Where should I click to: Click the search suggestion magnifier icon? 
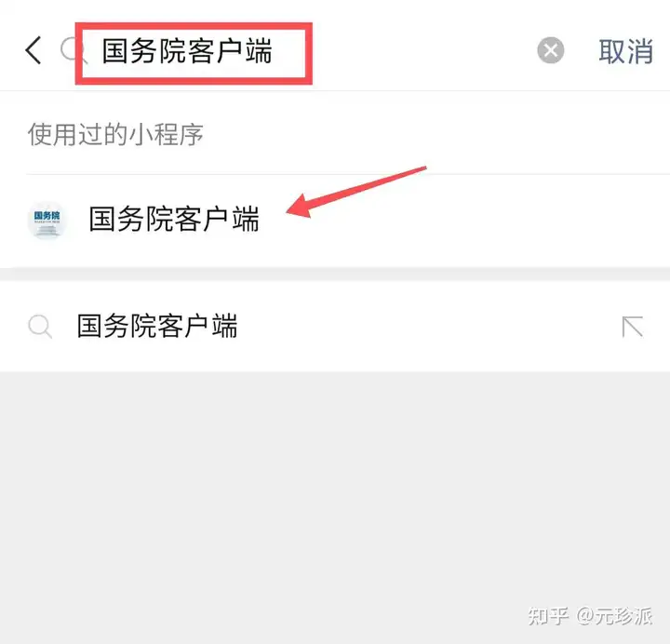40,327
